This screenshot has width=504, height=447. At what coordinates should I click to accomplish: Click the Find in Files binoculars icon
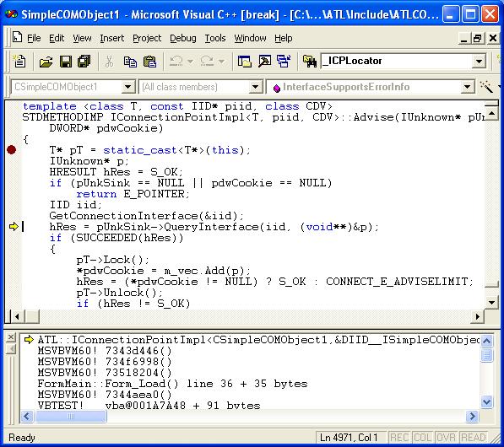coord(309,61)
